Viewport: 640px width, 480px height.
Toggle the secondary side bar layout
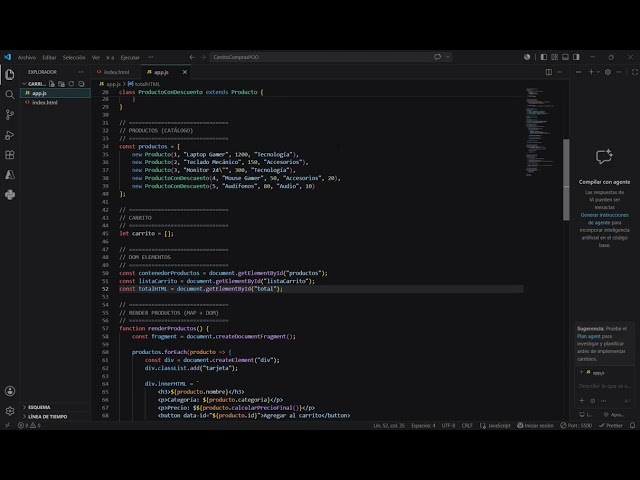point(576,57)
